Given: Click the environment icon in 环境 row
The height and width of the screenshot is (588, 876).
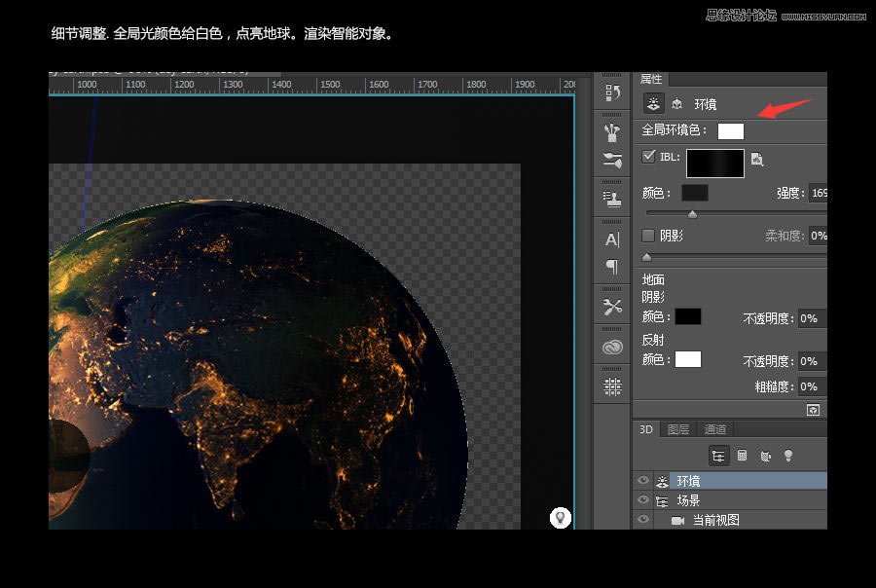Looking at the screenshot, I should 662,481.
